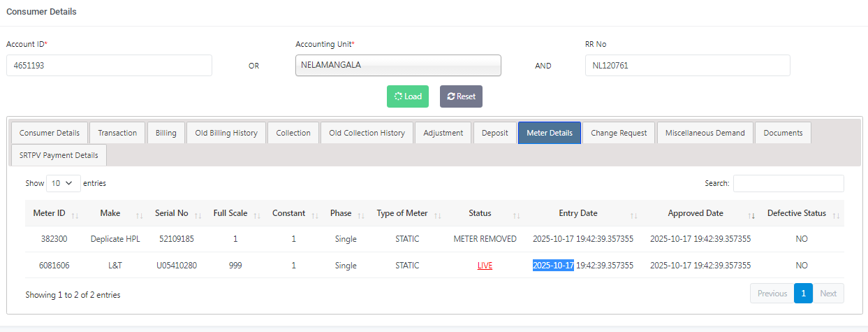Viewport: 868px width, 332px height.
Task: Open the Accounting Unit NELAMANGALA dropdown
Action: (398, 65)
